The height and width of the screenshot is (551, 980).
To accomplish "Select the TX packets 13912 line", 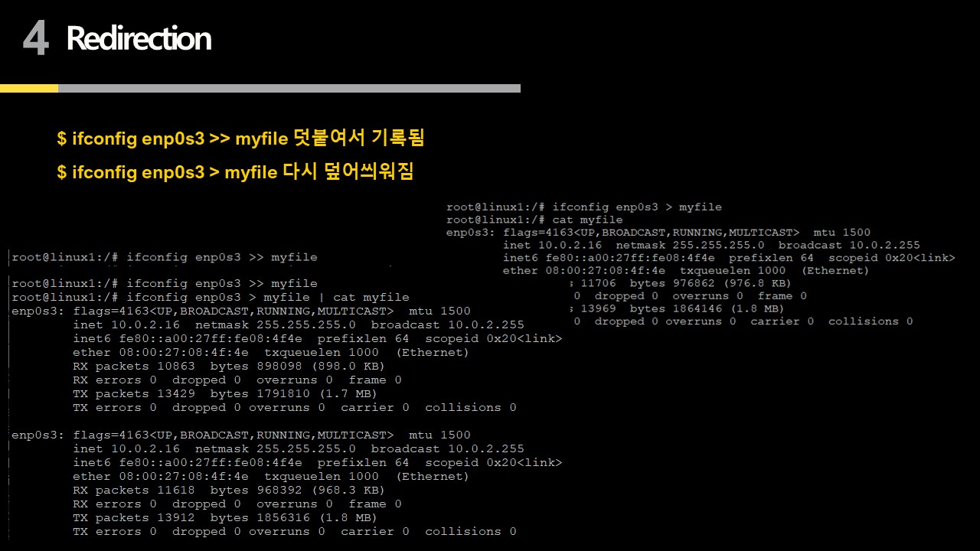I will coord(224,517).
